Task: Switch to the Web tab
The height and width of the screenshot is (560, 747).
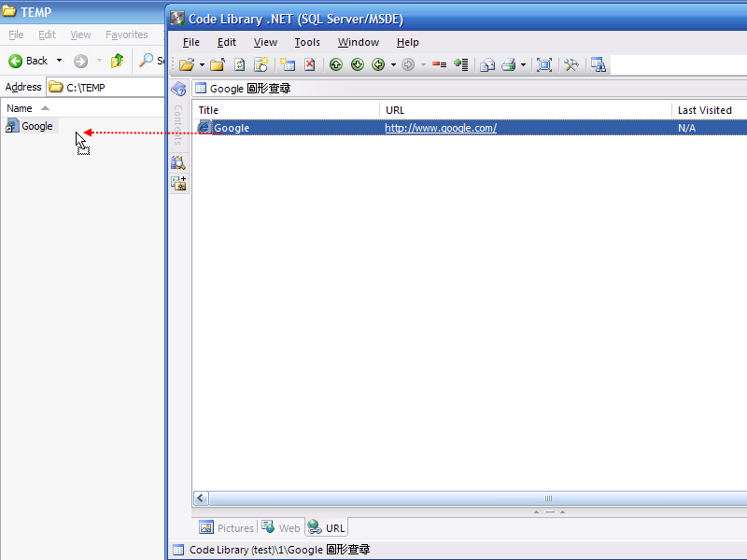Action: click(281, 528)
